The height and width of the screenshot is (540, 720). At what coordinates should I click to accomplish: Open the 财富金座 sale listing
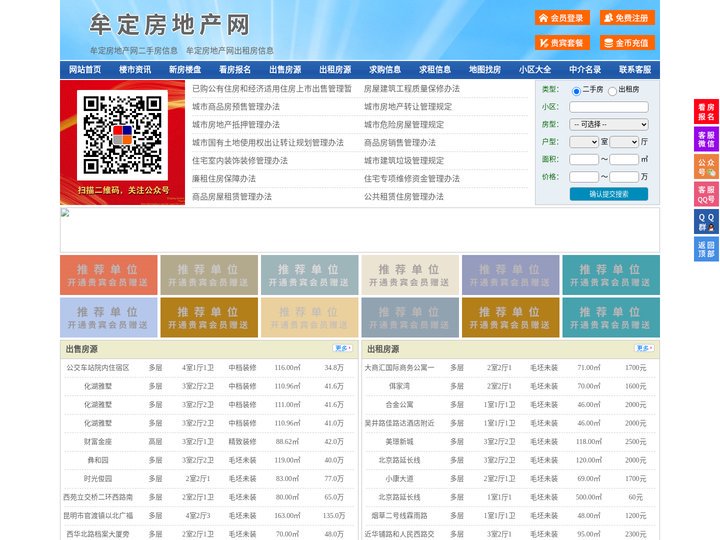click(x=98, y=442)
